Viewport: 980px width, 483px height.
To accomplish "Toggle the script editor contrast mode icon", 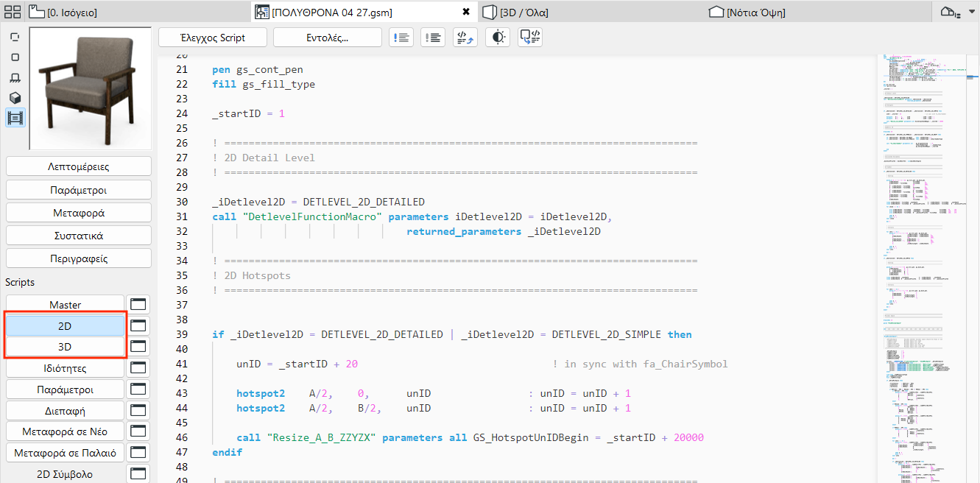I will tap(497, 37).
